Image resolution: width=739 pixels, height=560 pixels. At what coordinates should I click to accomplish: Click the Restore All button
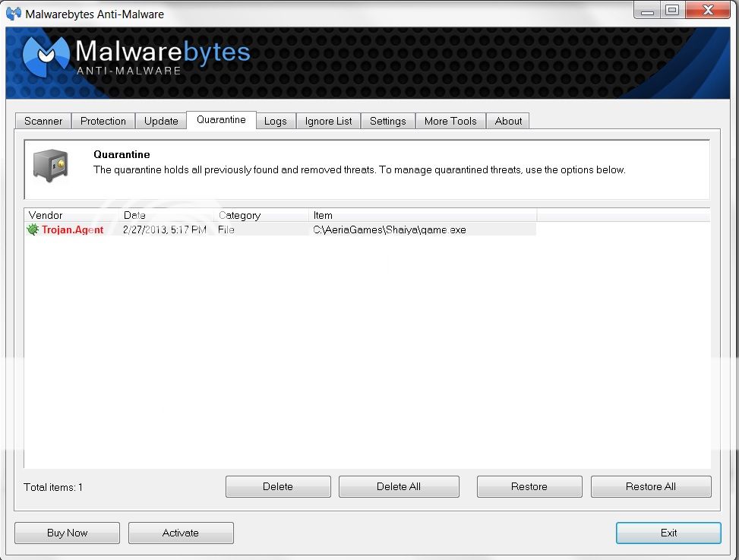(651, 486)
